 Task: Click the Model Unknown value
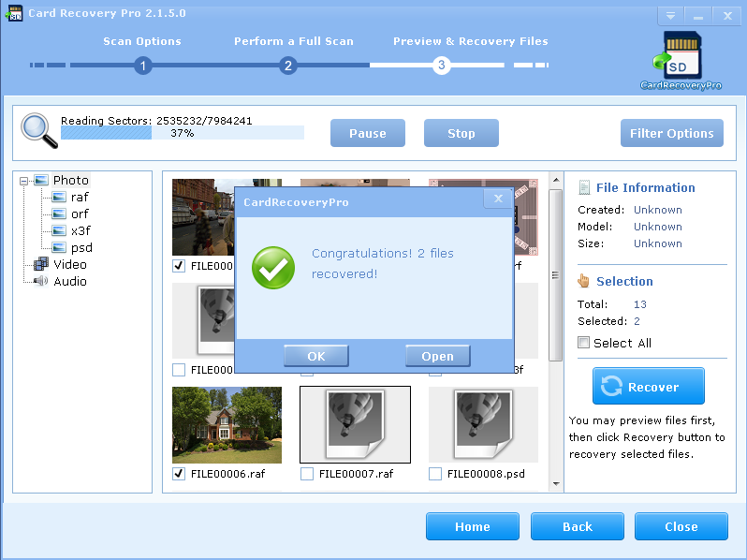[x=657, y=227]
